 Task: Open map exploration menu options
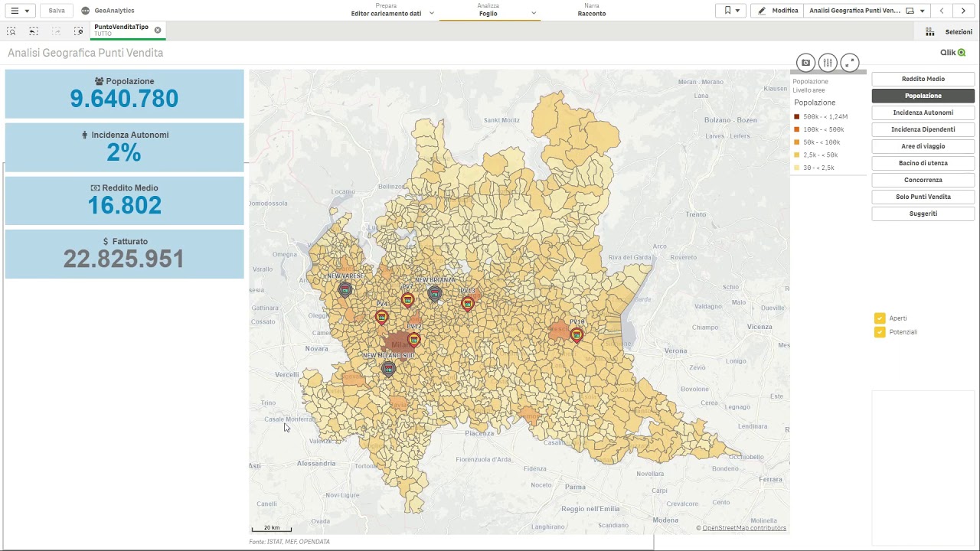828,63
